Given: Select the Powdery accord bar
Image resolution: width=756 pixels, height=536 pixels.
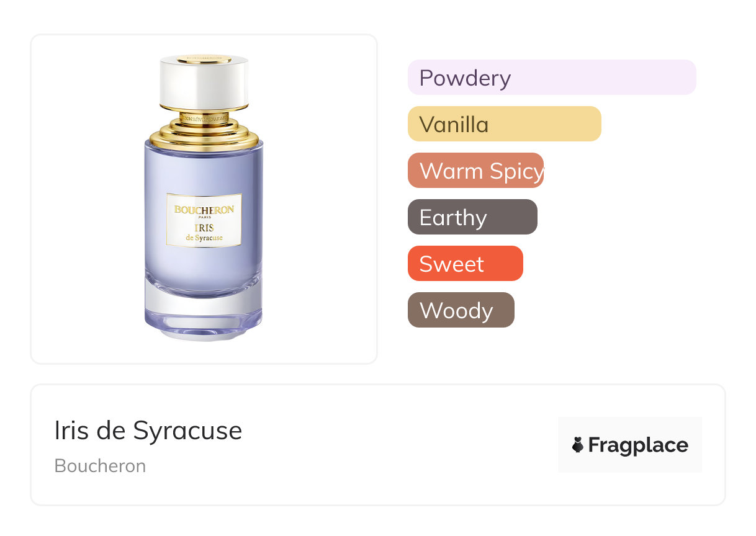Looking at the screenshot, I should (x=552, y=78).
